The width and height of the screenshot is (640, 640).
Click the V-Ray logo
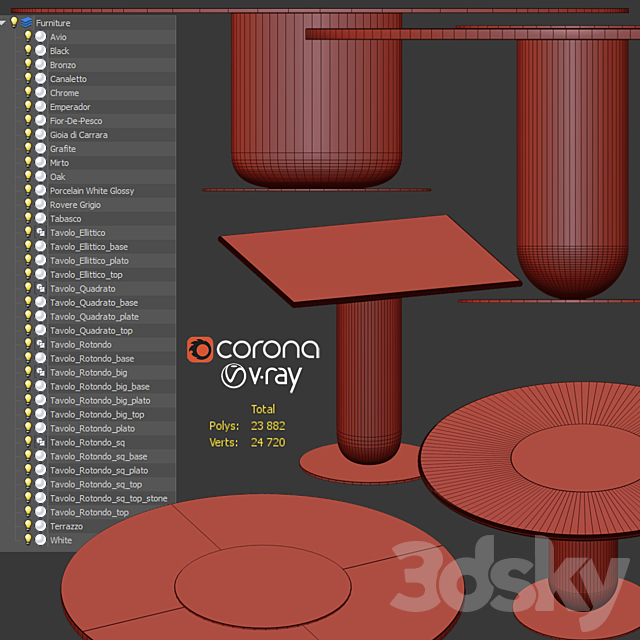coord(261,377)
